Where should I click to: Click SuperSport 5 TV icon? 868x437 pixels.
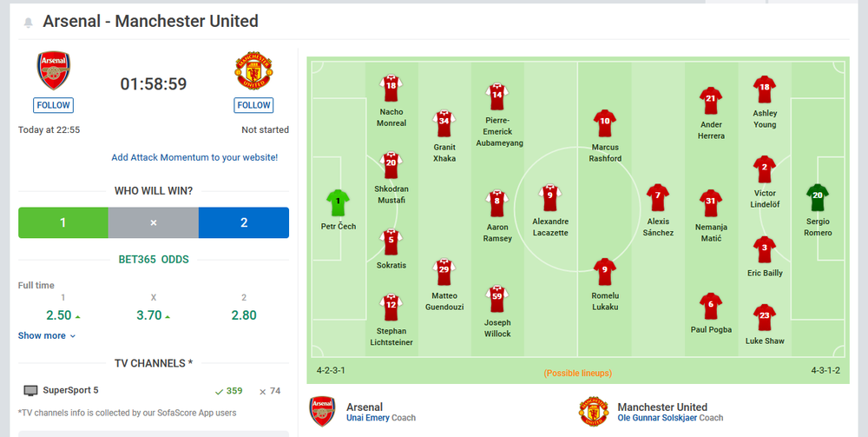point(30,391)
